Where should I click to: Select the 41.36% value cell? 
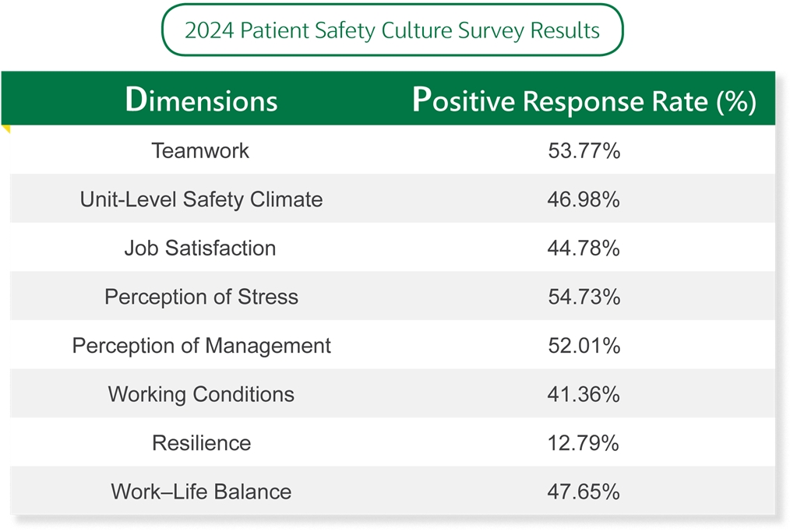coord(584,394)
